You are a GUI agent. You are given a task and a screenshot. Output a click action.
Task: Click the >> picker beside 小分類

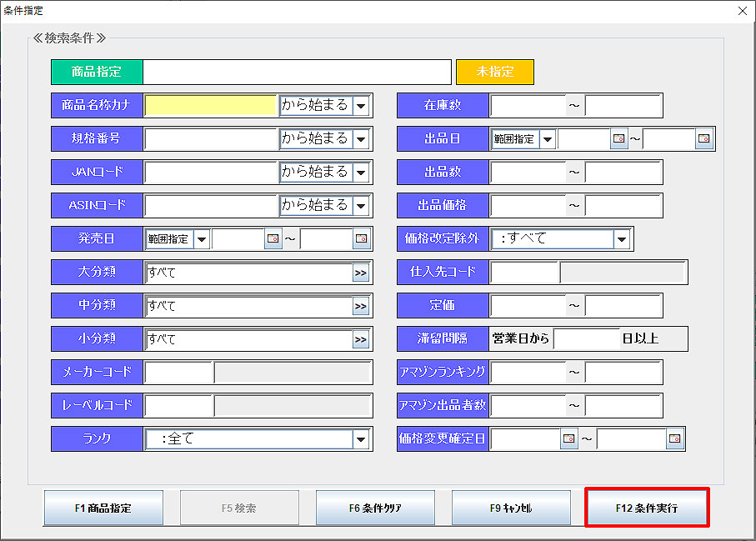pyautogui.click(x=360, y=339)
